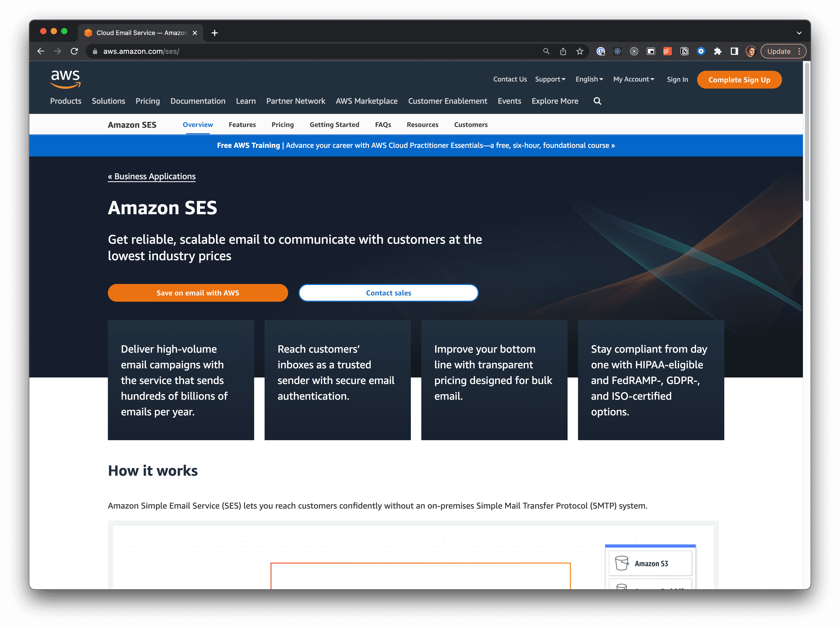Open the Resources tab

[x=422, y=125]
